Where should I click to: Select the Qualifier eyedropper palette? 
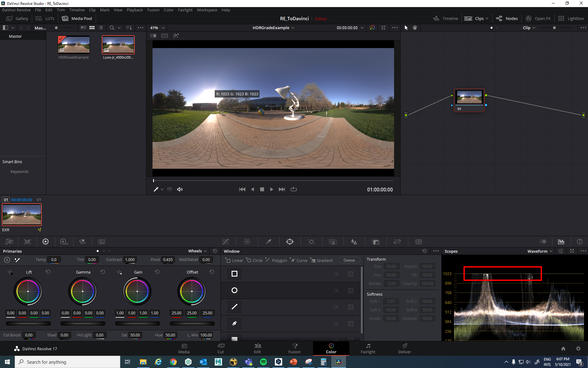pyautogui.click(x=268, y=242)
